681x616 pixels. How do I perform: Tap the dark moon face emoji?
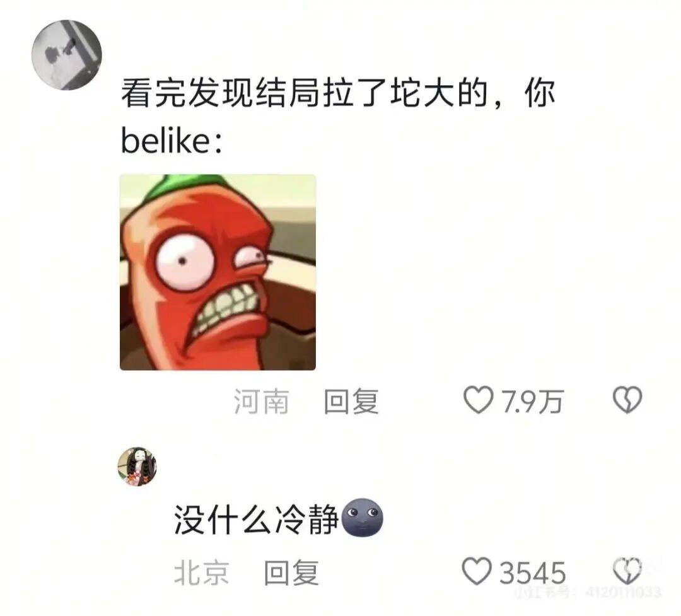click(x=363, y=518)
